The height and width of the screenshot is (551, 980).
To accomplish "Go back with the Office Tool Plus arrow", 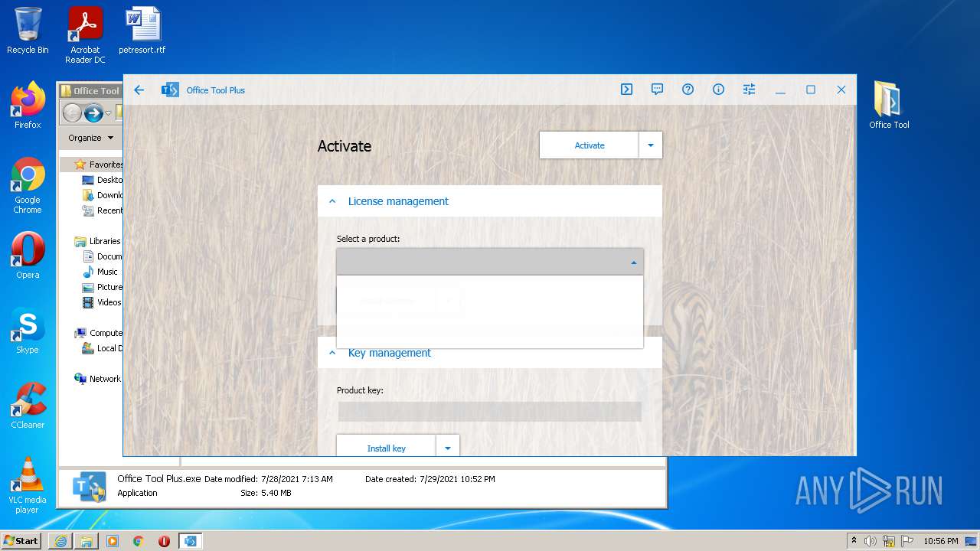I will [x=139, y=90].
